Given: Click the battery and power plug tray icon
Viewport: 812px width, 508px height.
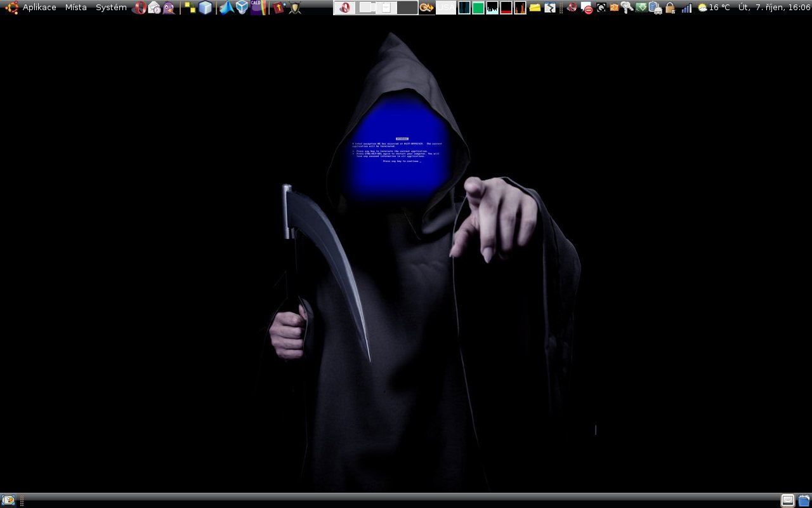Looking at the screenshot, I should pos(655,8).
